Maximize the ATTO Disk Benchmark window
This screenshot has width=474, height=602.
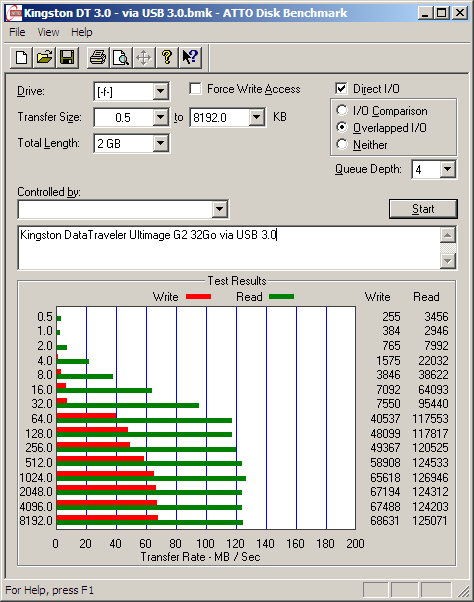pyautogui.click(x=441, y=13)
